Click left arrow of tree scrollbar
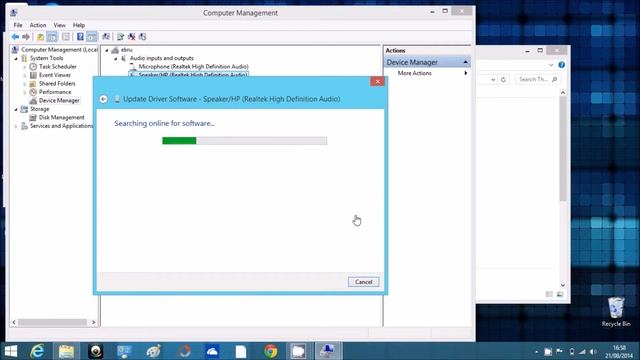The height and width of the screenshot is (360, 640). coord(14,322)
